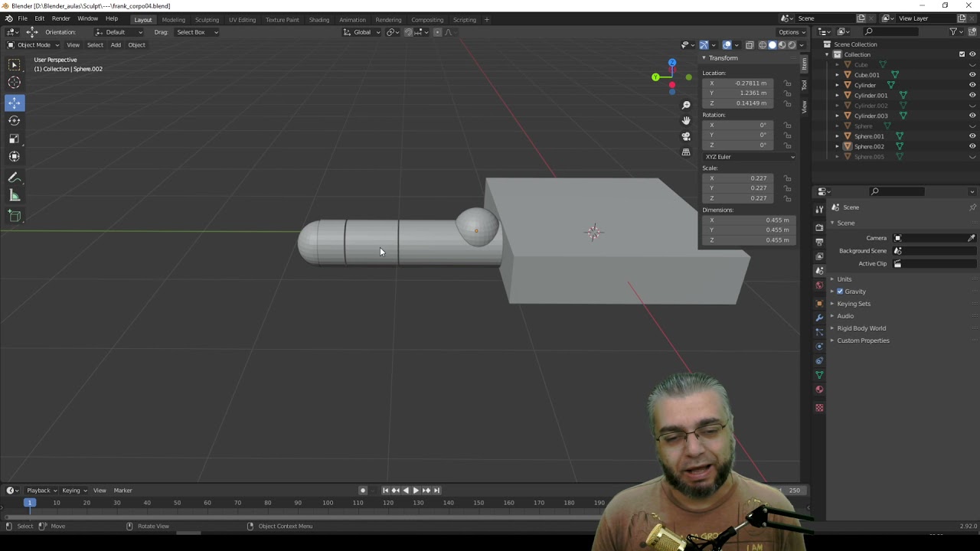Click frame 100 on the timeline ruler
The width and height of the screenshot is (980, 551).
[x=328, y=503]
